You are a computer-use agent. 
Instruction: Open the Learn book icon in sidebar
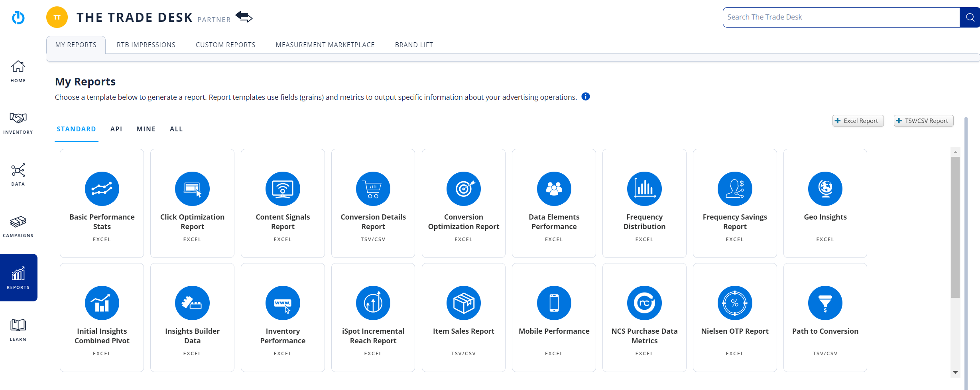tap(18, 325)
